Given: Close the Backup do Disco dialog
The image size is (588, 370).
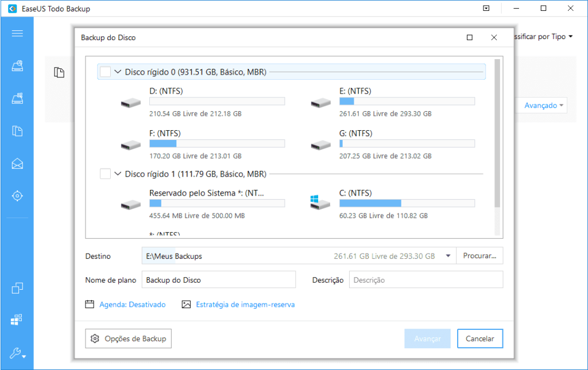Looking at the screenshot, I should click(494, 37).
